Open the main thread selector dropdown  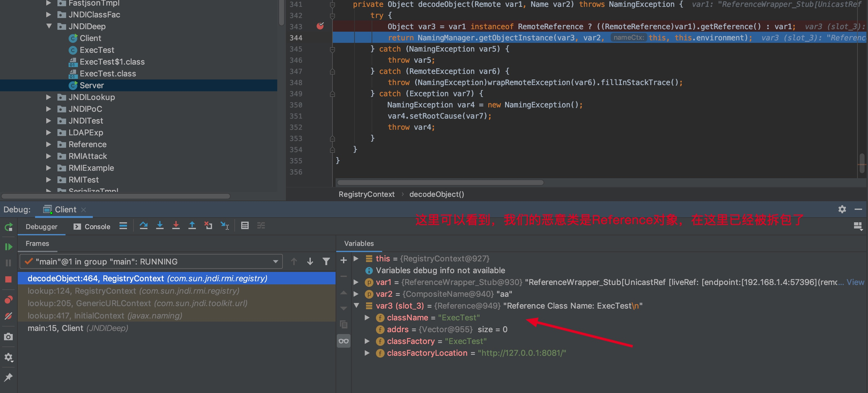(x=275, y=262)
